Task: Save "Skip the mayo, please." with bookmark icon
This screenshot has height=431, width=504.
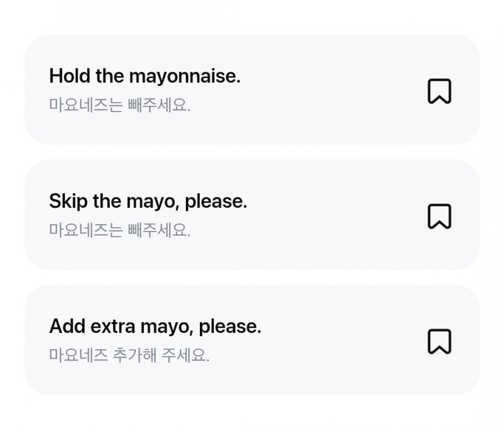Action: tap(440, 216)
